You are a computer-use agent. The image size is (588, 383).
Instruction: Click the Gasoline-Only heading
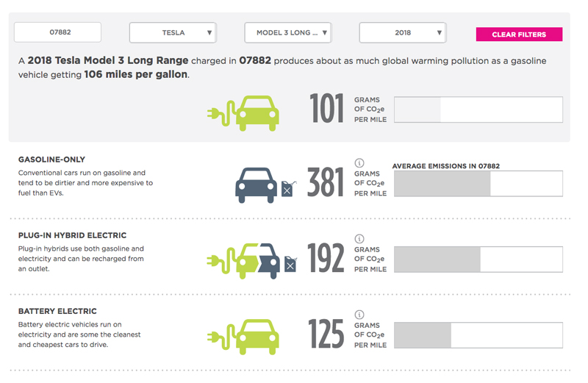pos(51,160)
